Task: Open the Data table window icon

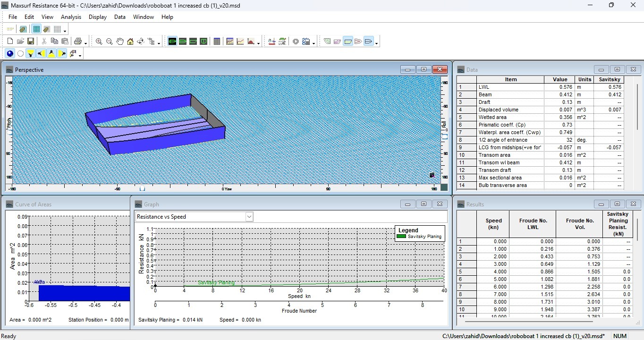Action: click(x=217, y=42)
